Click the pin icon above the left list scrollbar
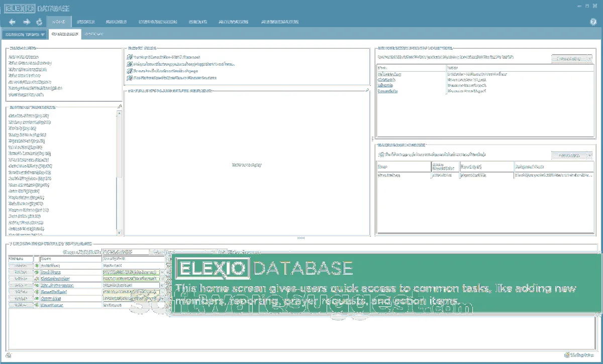Screen dimensions: 603x364 [x=119, y=106]
